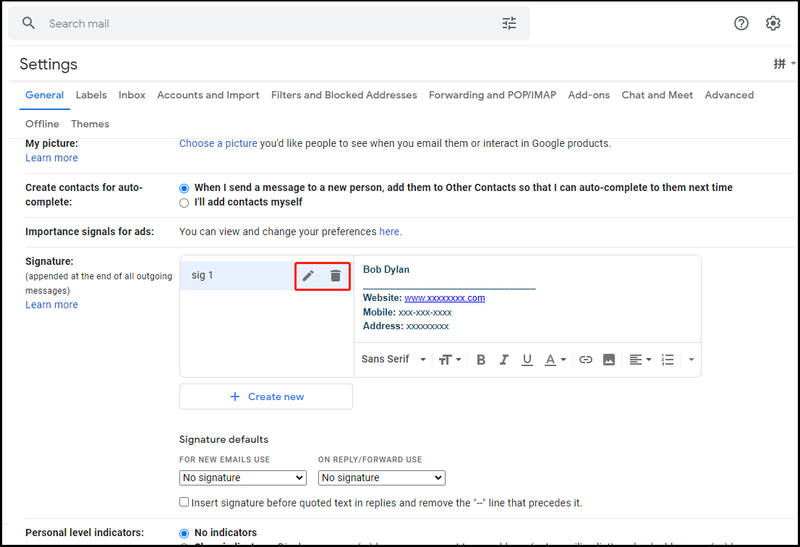Click the Mobile: xxx-xxx-xxxx line

click(407, 312)
